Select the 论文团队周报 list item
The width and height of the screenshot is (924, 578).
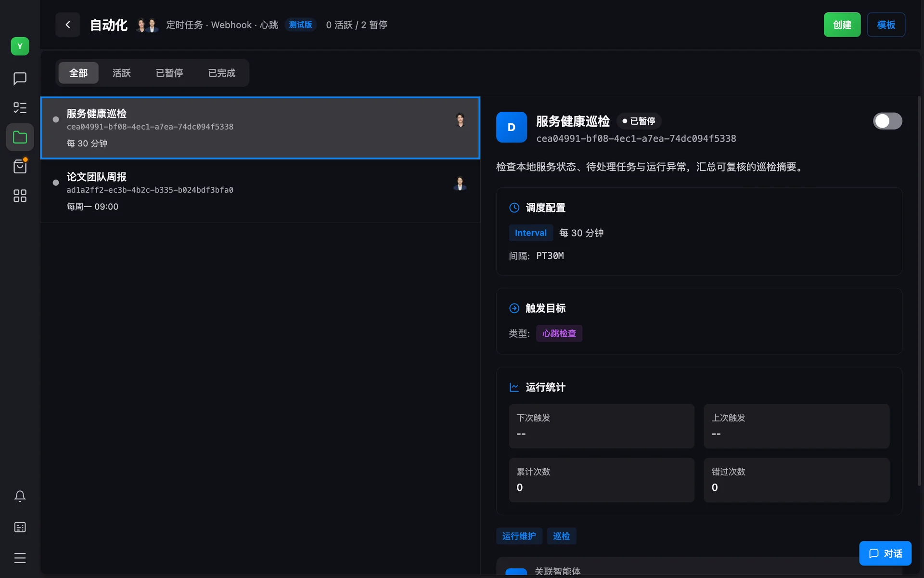[x=260, y=191]
